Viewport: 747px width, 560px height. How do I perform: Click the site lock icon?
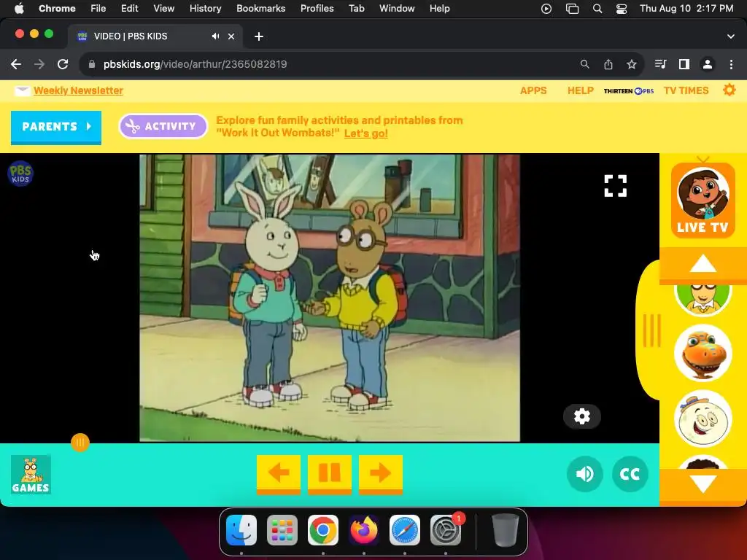92,64
